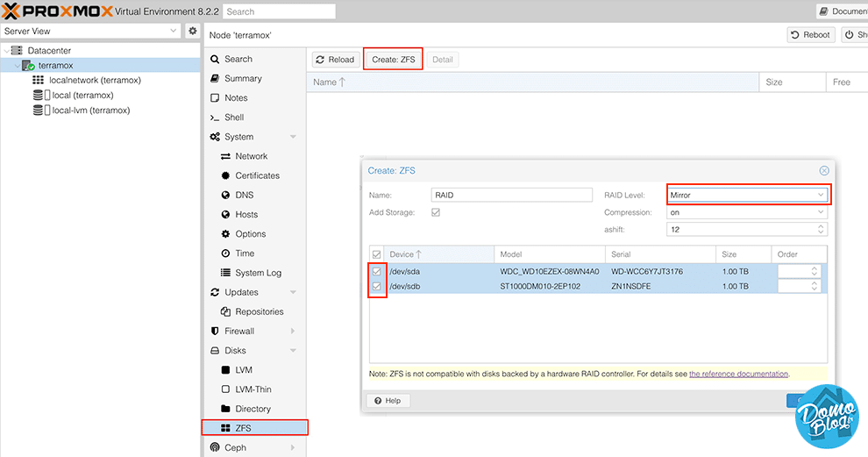Click the local-lvm storage icon

41,111
